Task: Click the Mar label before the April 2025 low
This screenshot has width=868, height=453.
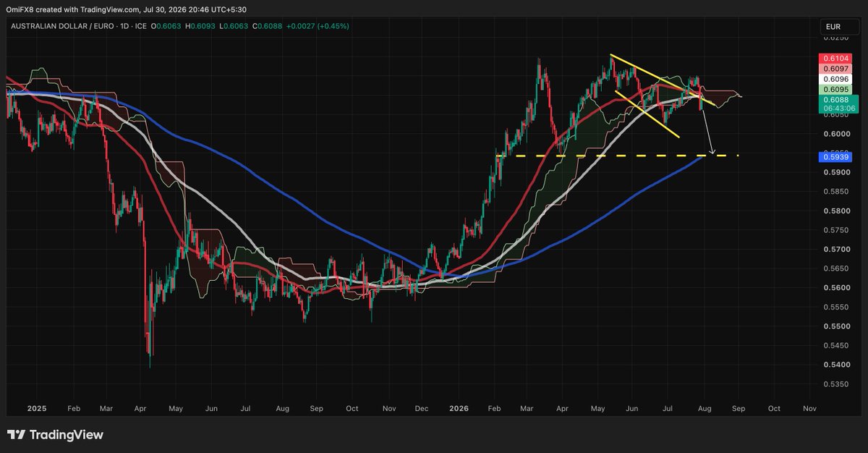Action: (108, 408)
